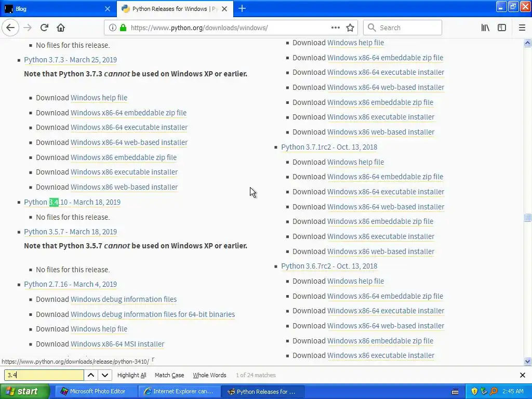Image resolution: width=532 pixels, height=399 pixels.
Task: Download x86-64 embeddable zip under Python 3.7.3
Action: point(128,113)
